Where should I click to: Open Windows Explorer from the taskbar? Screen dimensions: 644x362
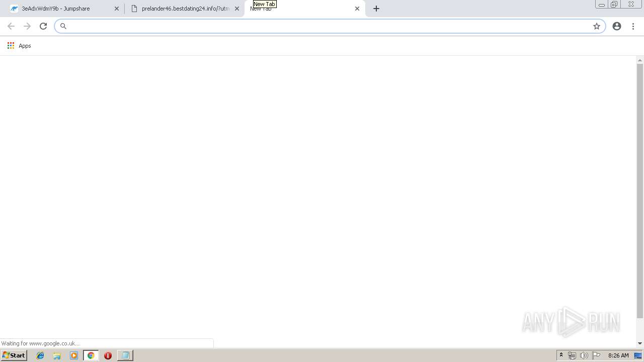pos(57,355)
